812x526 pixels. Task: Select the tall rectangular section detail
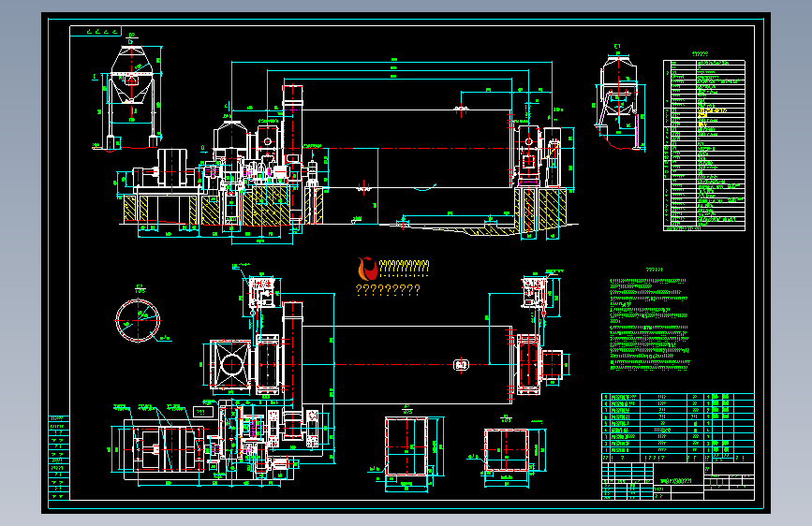406,446
